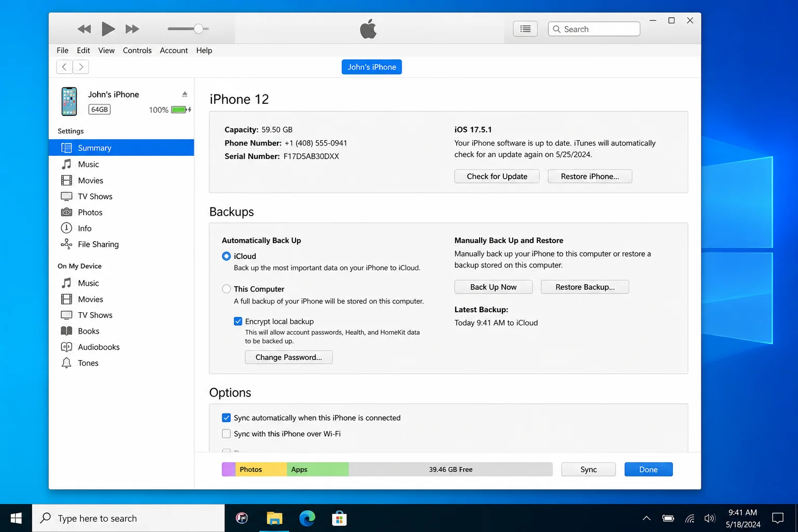Screen dimensions: 798x532
Task: Click Back Up Now button
Action: pos(494,287)
